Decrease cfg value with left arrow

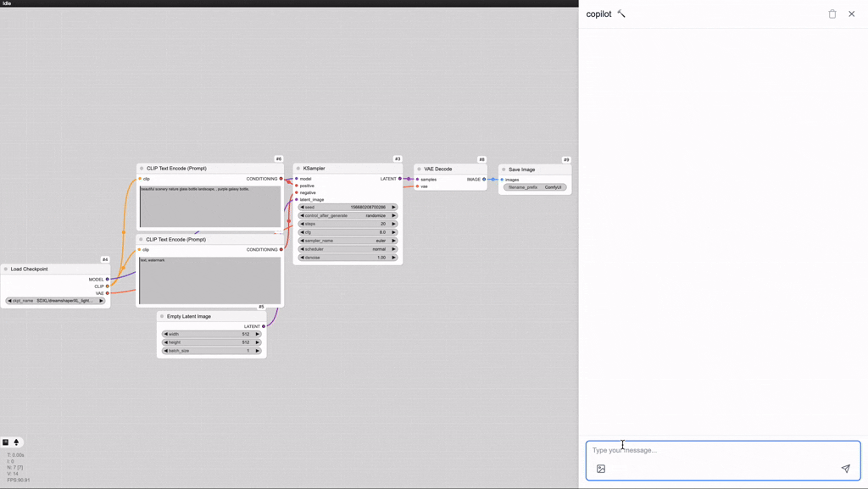(x=302, y=232)
